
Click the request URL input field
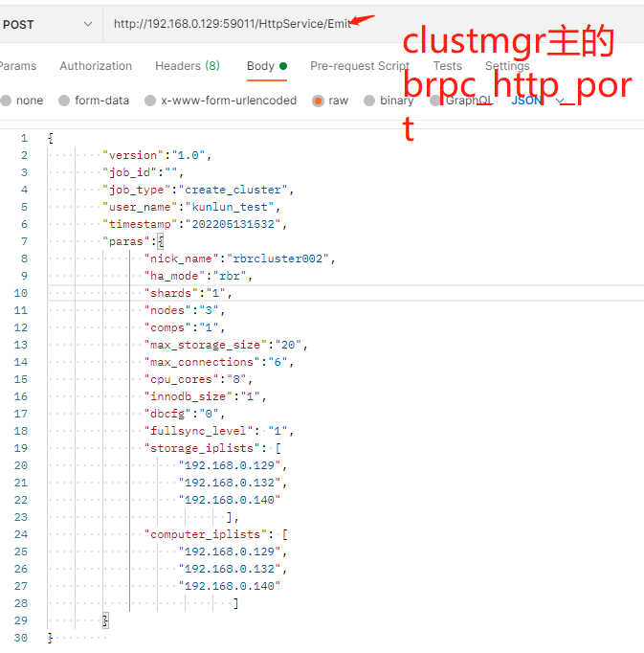(x=373, y=24)
